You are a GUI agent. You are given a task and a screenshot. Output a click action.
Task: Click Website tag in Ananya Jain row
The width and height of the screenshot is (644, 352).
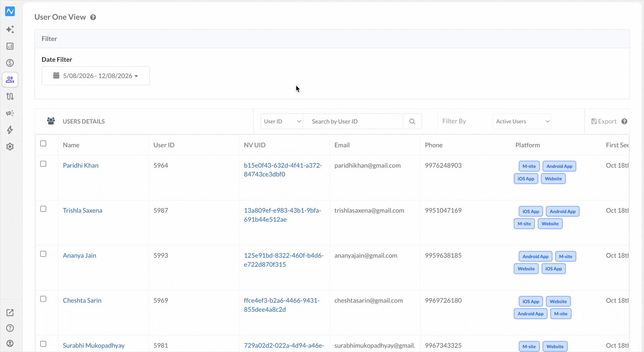click(526, 269)
